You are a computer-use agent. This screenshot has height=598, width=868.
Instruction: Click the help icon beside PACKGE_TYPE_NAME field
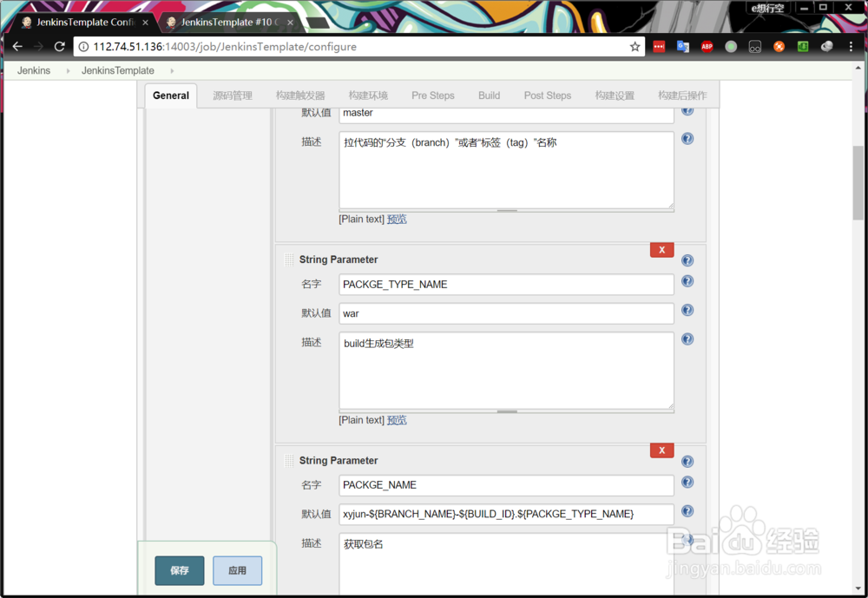pyautogui.click(x=687, y=281)
